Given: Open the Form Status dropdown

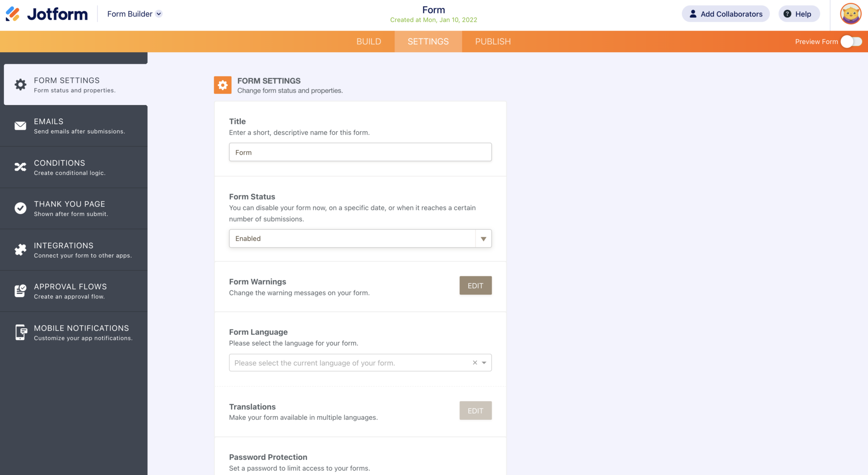Looking at the screenshot, I should coord(483,238).
